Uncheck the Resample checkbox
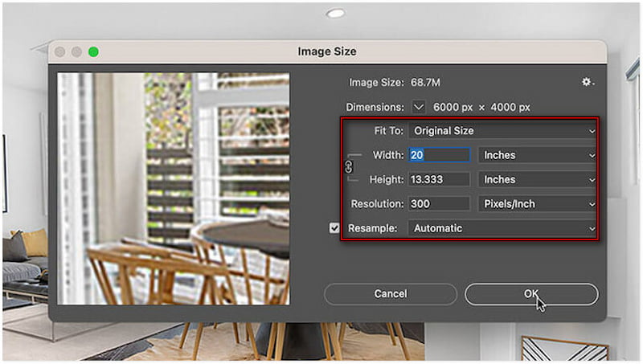The image size is (643, 364). pos(334,228)
